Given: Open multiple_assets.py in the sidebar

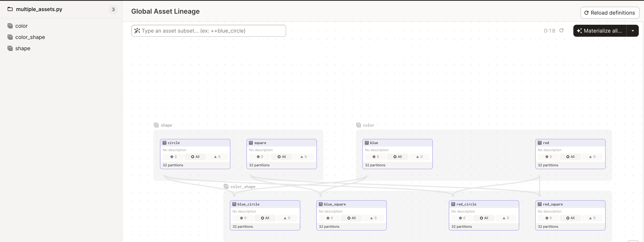Looking at the screenshot, I should 39,9.
